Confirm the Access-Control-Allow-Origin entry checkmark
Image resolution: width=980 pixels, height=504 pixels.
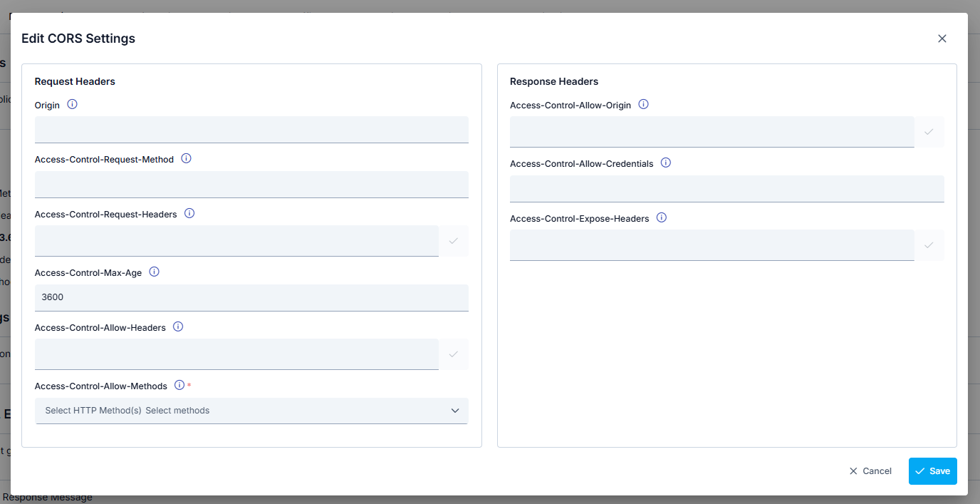pos(929,132)
